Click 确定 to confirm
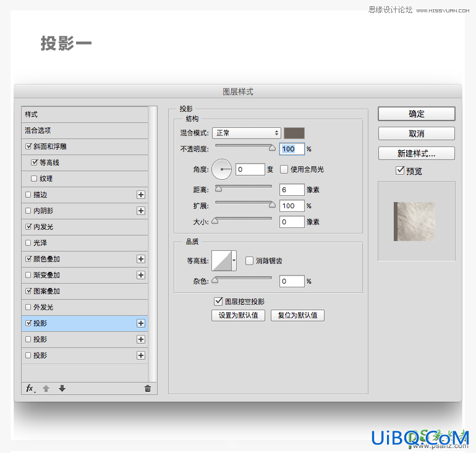 (417, 114)
